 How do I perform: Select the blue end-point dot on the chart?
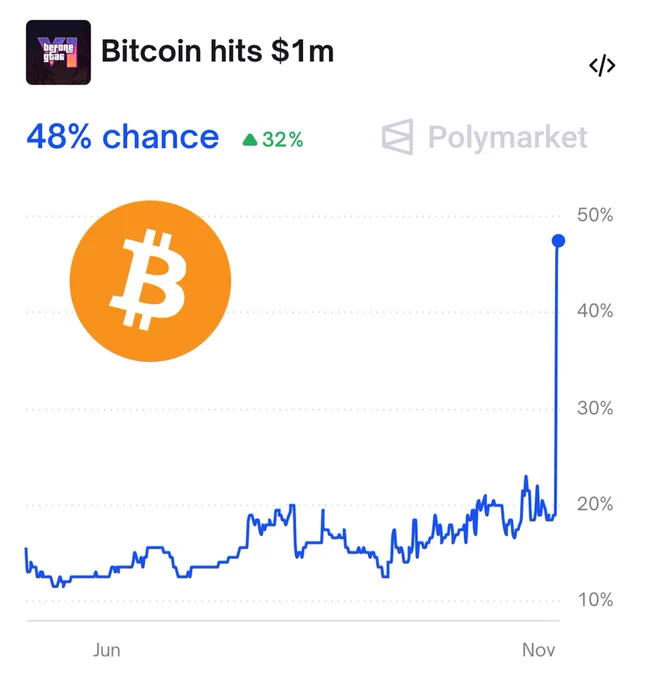tap(558, 240)
